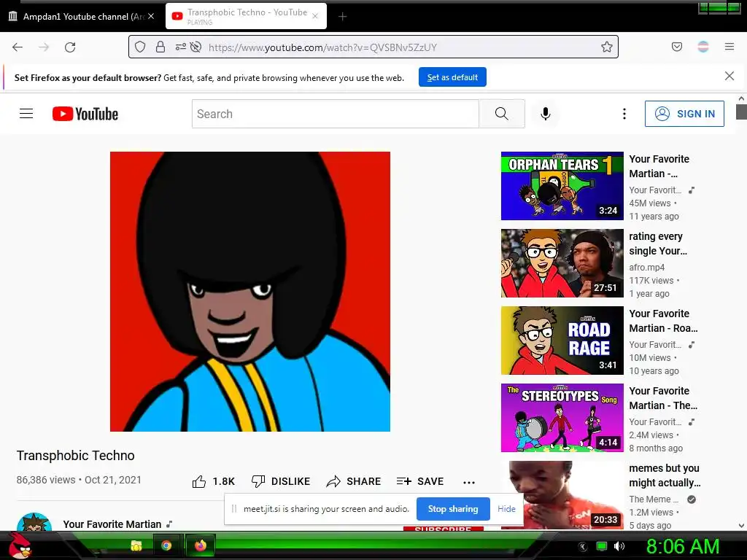Viewport: 747px width, 560px height.
Task: Click sharing bar drag handle
Action: pos(234,508)
